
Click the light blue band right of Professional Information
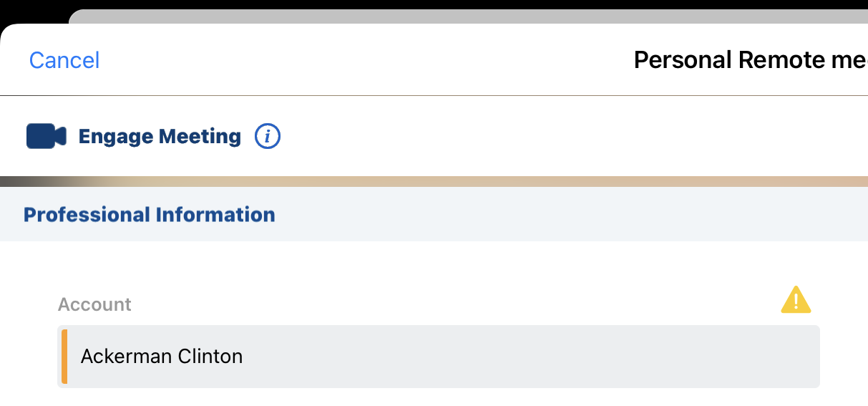coord(572,215)
